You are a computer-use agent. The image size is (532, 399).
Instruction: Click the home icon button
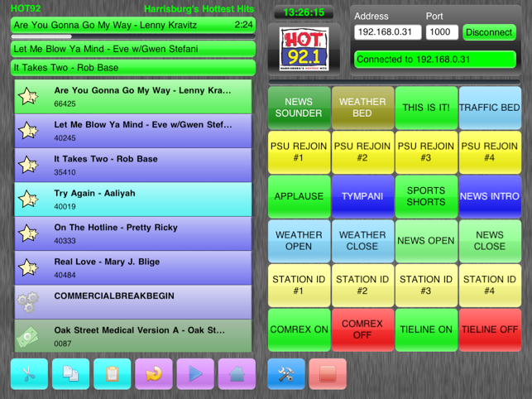[237, 374]
